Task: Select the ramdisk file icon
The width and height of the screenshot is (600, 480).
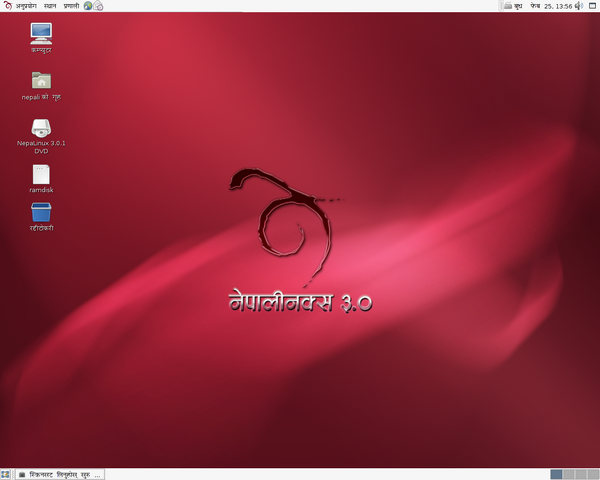Action: click(41, 175)
